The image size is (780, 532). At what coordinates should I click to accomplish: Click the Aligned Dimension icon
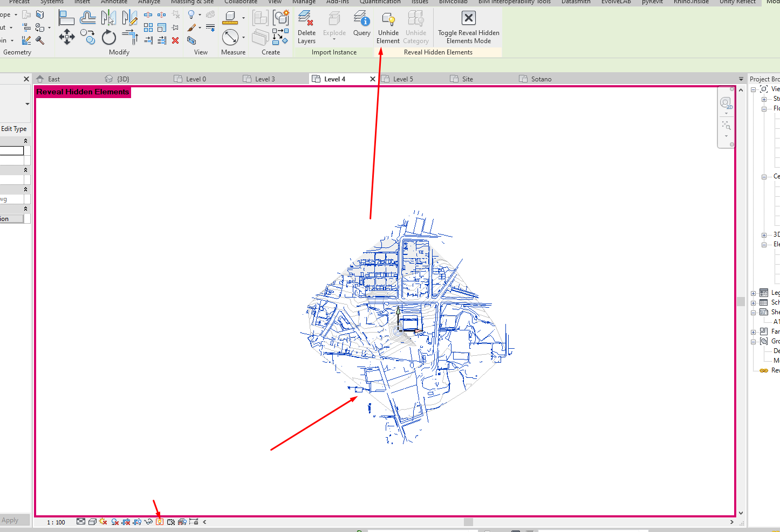tap(230, 37)
